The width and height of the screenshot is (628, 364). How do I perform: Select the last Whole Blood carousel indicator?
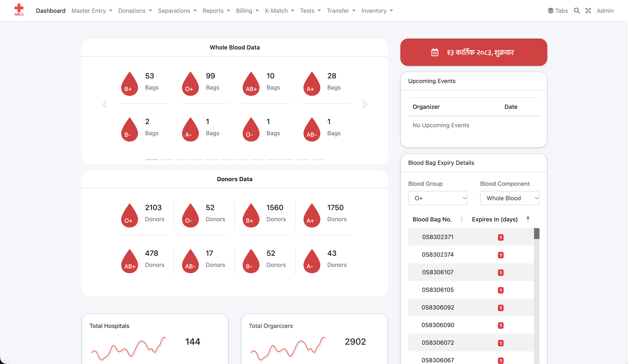click(x=318, y=159)
